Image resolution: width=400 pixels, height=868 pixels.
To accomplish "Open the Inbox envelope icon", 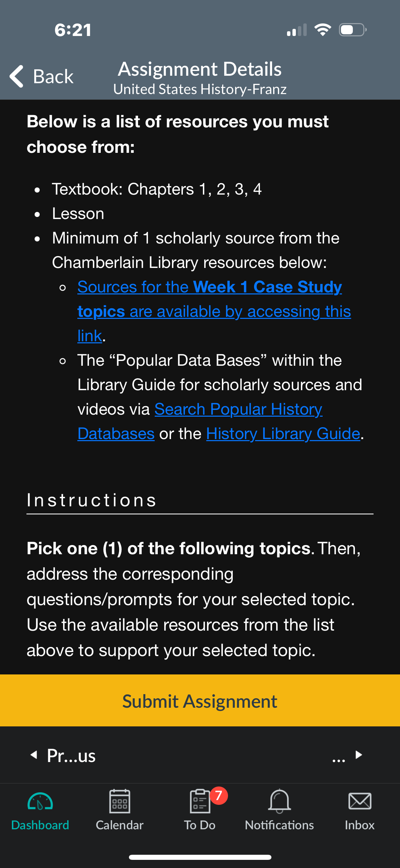I will pos(360,801).
